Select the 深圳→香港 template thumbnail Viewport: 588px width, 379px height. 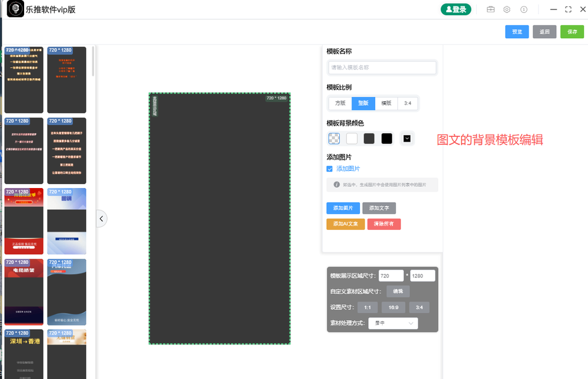(24, 353)
